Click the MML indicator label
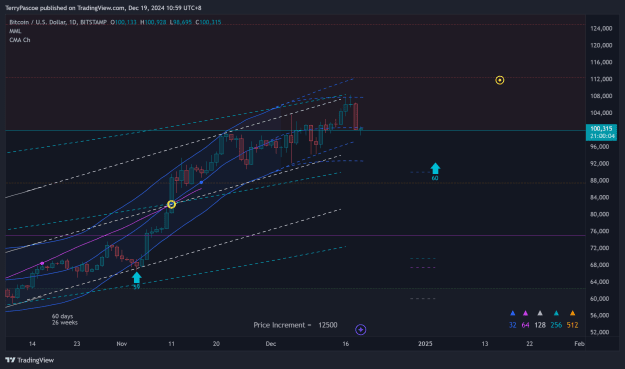Screen dimensions: 625x369 [x=15, y=31]
